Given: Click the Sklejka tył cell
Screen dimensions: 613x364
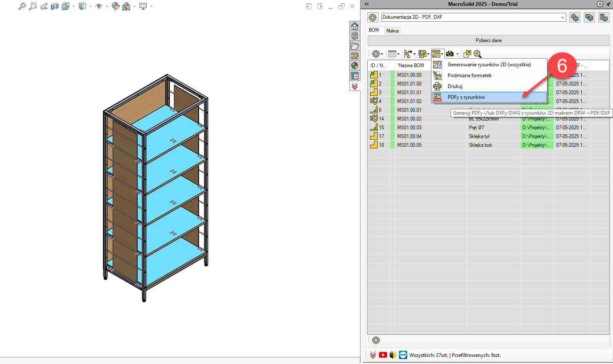Looking at the screenshot, I should (x=493, y=136).
